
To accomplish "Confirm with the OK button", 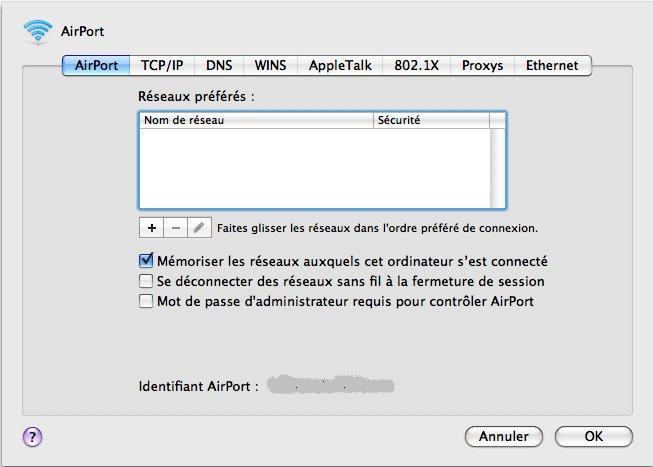I will (x=593, y=436).
